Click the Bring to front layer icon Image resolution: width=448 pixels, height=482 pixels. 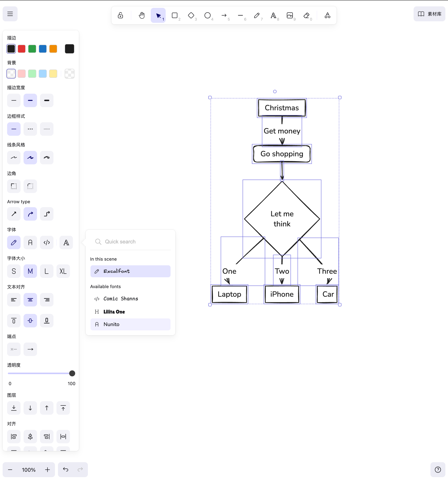63,408
